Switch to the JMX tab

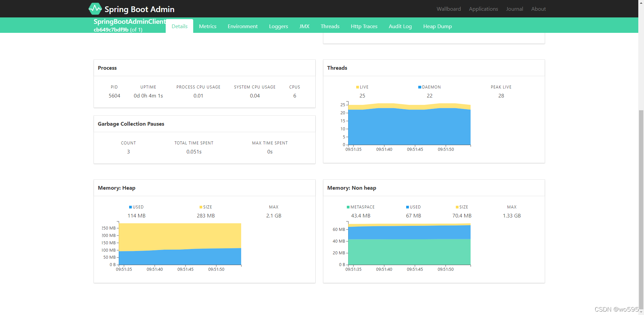[x=304, y=26]
